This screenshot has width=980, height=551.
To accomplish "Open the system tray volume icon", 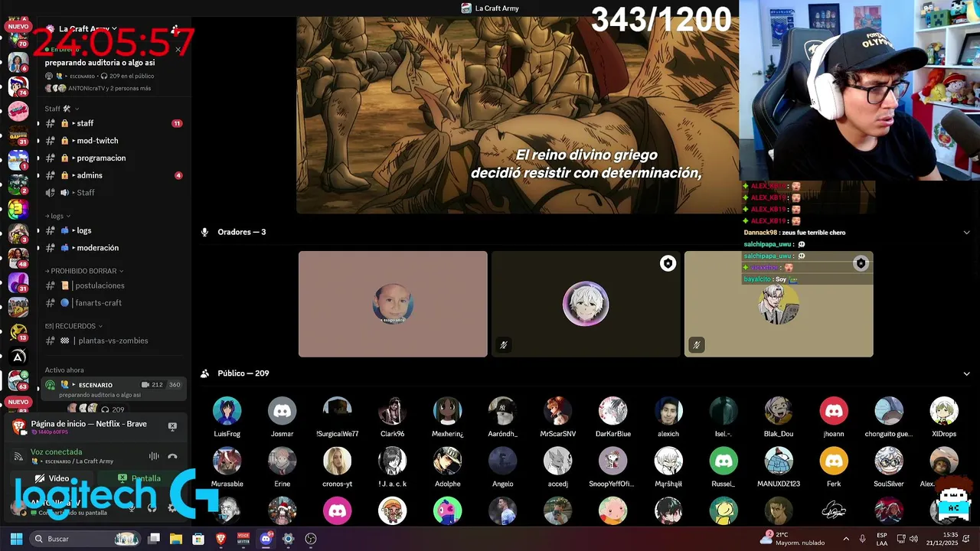I will (914, 539).
